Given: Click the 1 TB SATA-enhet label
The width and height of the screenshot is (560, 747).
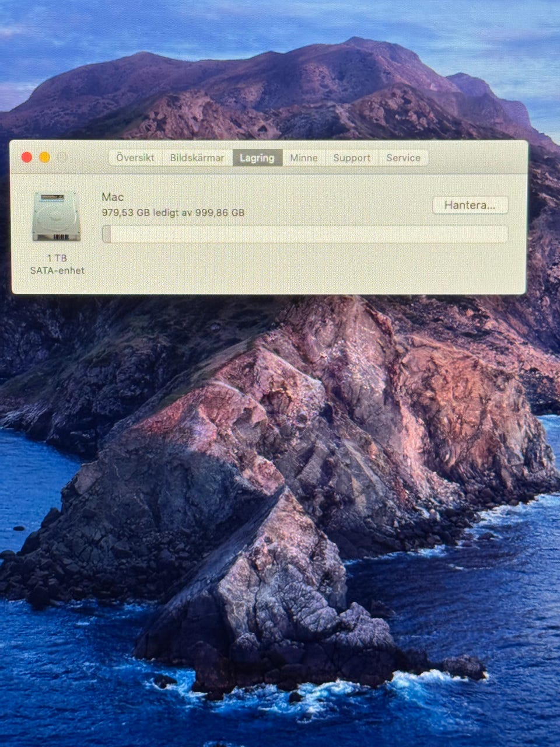Looking at the screenshot, I should click(x=57, y=264).
